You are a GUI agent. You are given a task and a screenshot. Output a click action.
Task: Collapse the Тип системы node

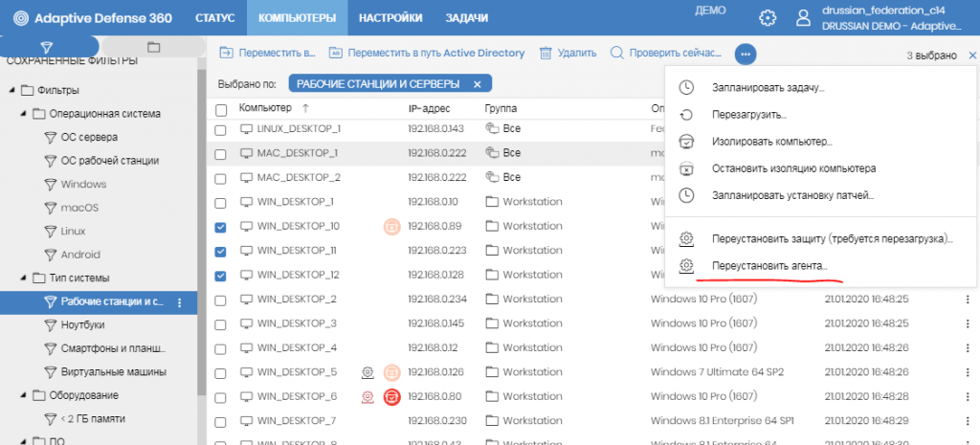[x=23, y=278]
